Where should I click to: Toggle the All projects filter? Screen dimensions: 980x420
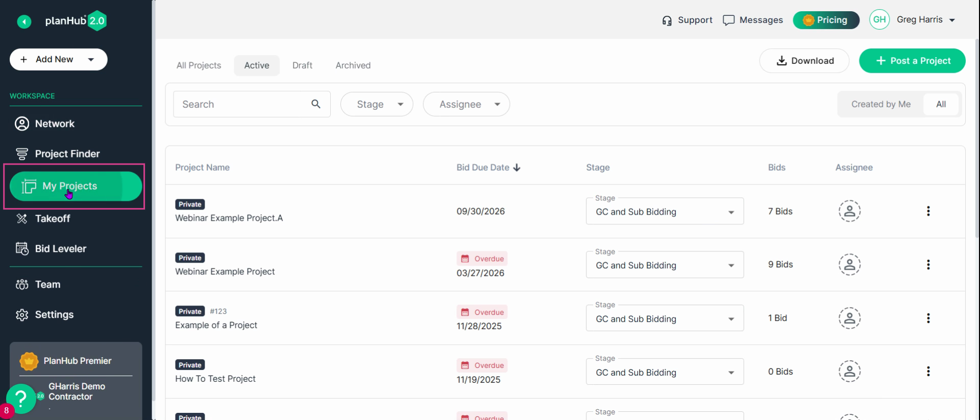click(941, 104)
